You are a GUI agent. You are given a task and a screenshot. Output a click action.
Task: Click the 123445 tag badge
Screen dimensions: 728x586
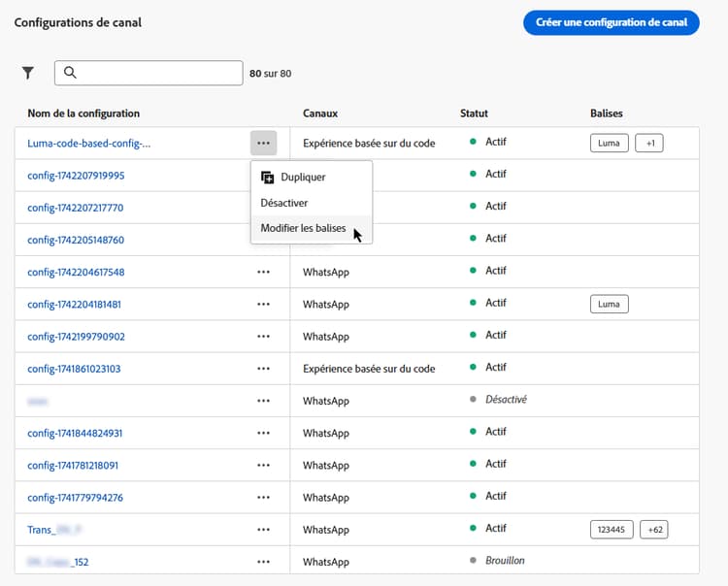click(x=612, y=529)
